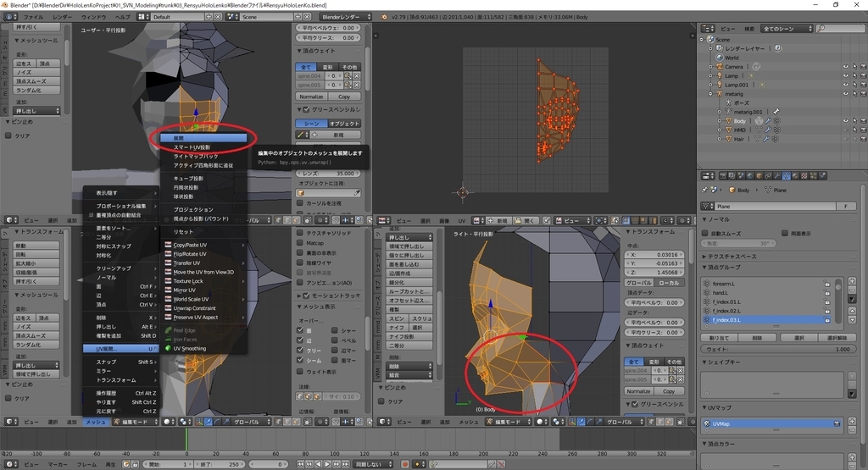Open the 同期しない sync dropdown in timeline
Viewport: 868px width, 470px height.
[373, 464]
